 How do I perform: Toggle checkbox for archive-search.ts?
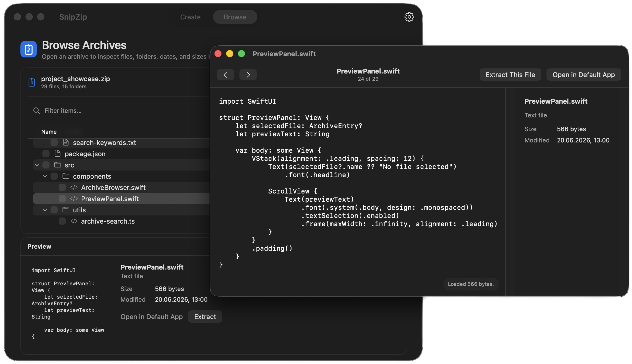pyautogui.click(x=62, y=221)
